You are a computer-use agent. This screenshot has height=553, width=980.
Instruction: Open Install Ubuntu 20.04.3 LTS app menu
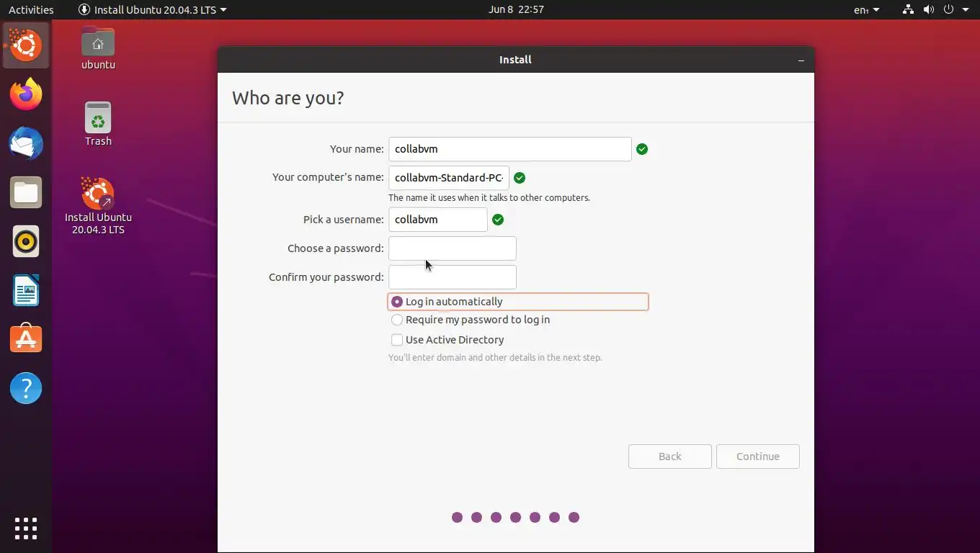[152, 9]
